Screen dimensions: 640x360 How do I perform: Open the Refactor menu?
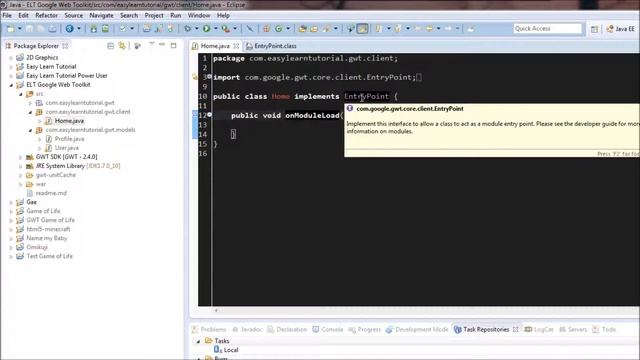[x=47, y=16]
